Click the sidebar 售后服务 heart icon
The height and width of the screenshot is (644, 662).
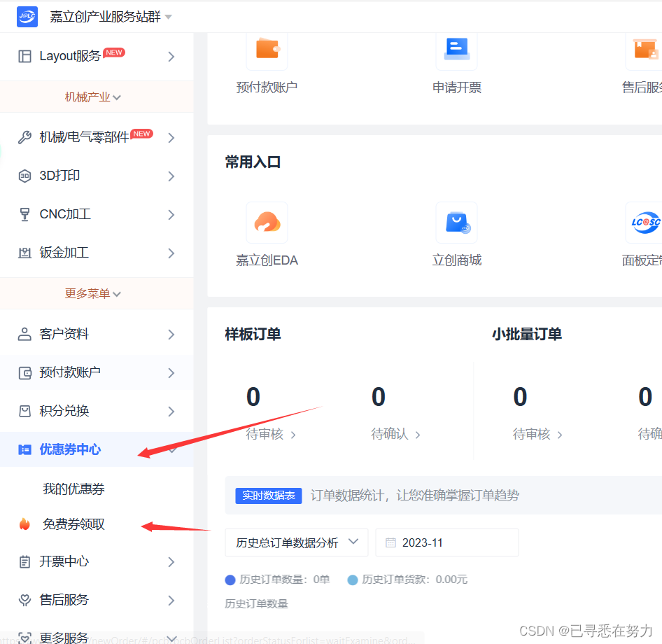coord(25,600)
